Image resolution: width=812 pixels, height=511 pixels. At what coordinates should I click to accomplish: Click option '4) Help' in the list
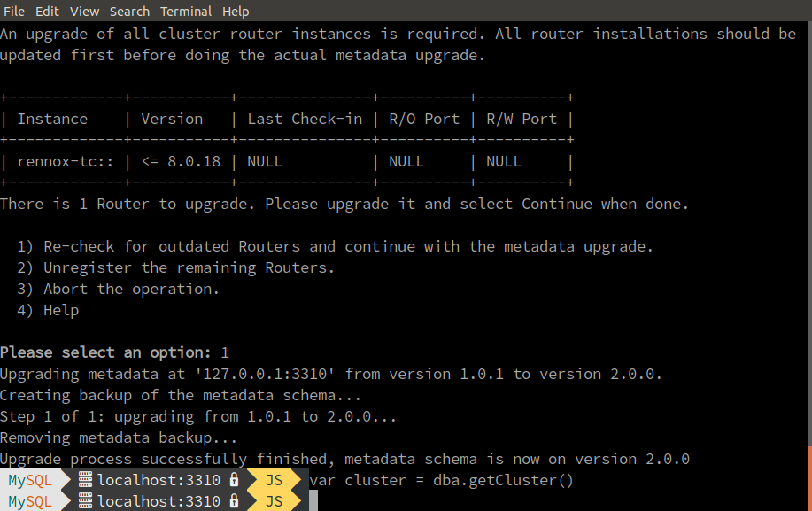pos(48,310)
